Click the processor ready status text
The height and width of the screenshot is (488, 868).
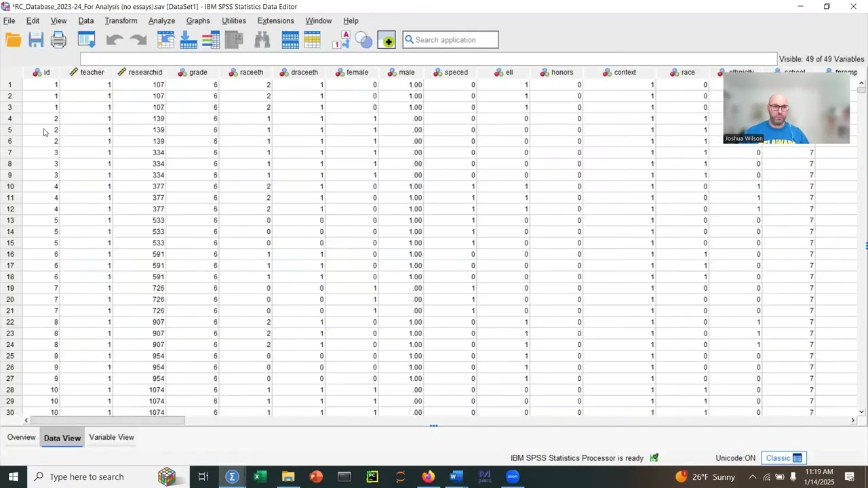576,458
